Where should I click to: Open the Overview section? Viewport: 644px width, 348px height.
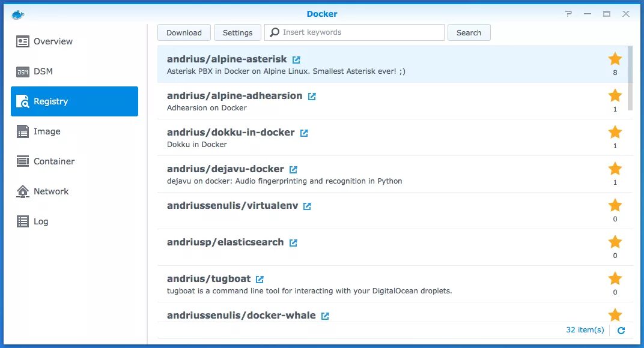coord(74,41)
